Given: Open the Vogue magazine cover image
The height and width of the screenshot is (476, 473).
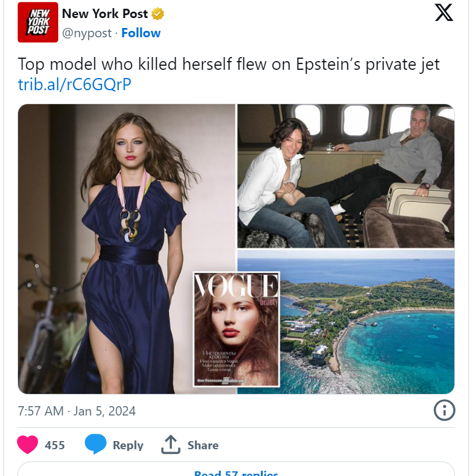Looking at the screenshot, I should (x=236, y=329).
